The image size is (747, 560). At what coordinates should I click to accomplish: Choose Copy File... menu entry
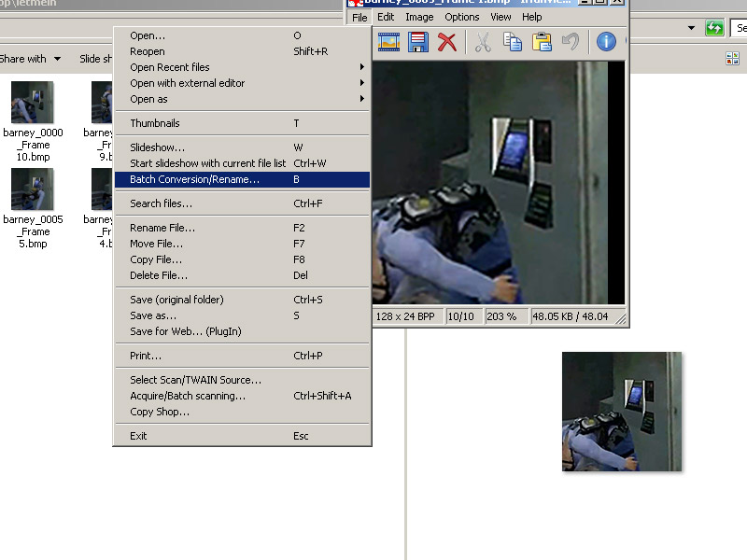tap(242, 259)
